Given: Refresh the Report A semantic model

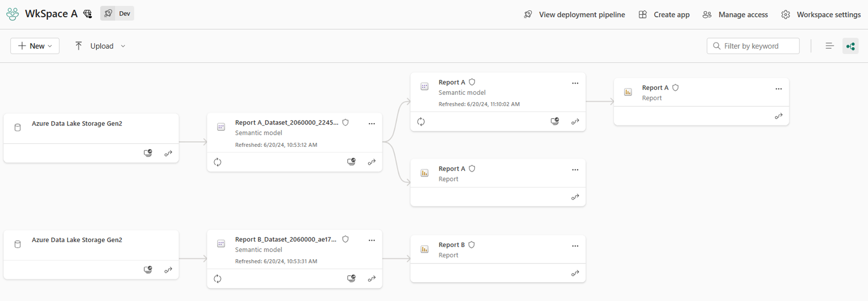Looking at the screenshot, I should (421, 122).
